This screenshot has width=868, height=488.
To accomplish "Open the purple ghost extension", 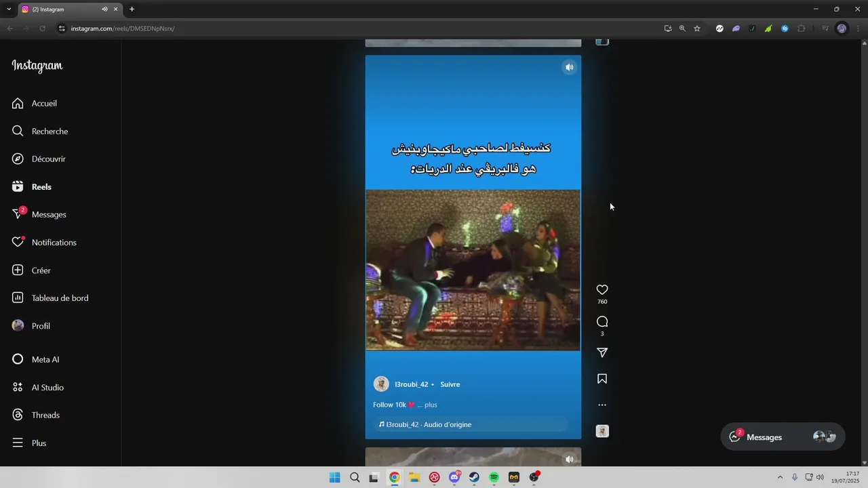I will (736, 28).
